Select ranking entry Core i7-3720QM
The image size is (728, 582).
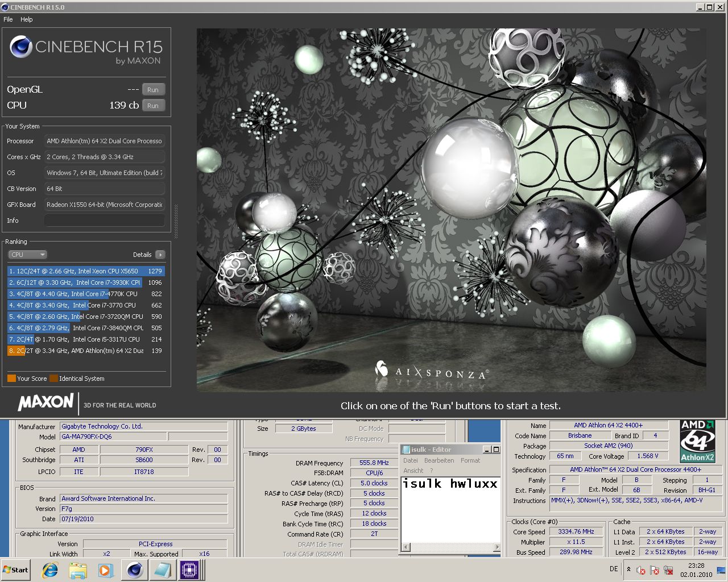tap(86, 317)
